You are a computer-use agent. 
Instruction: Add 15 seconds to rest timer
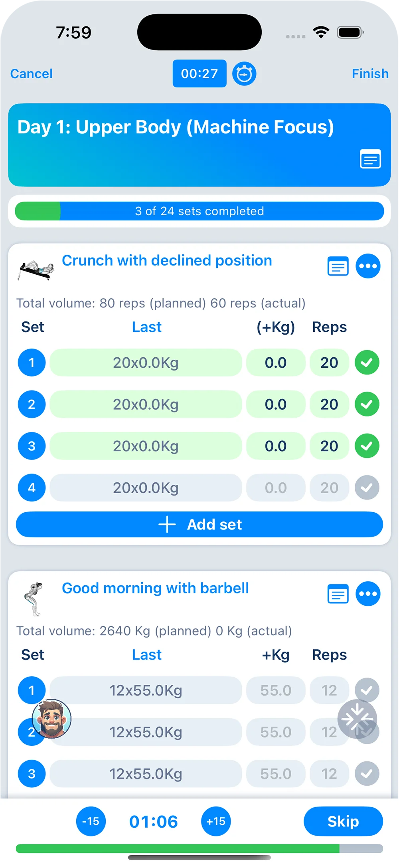(216, 821)
